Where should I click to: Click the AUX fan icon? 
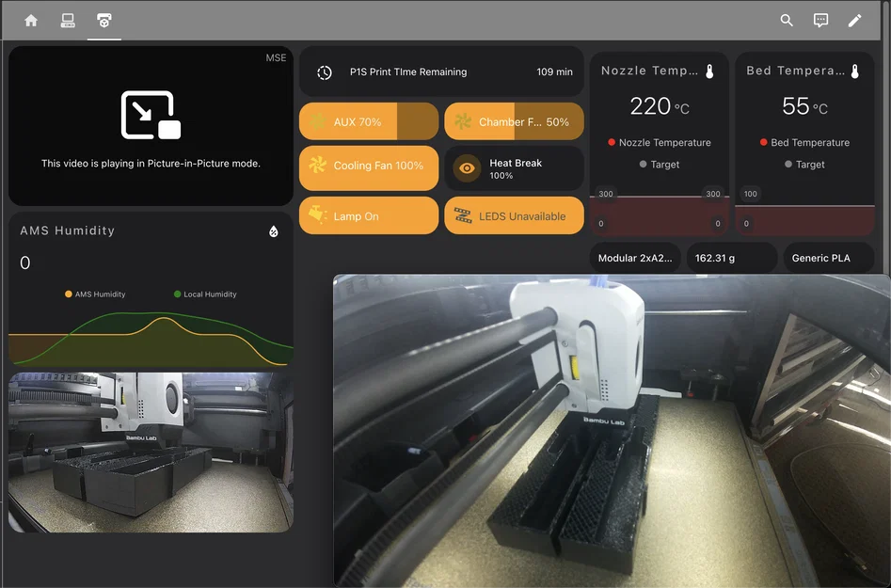pyautogui.click(x=317, y=121)
